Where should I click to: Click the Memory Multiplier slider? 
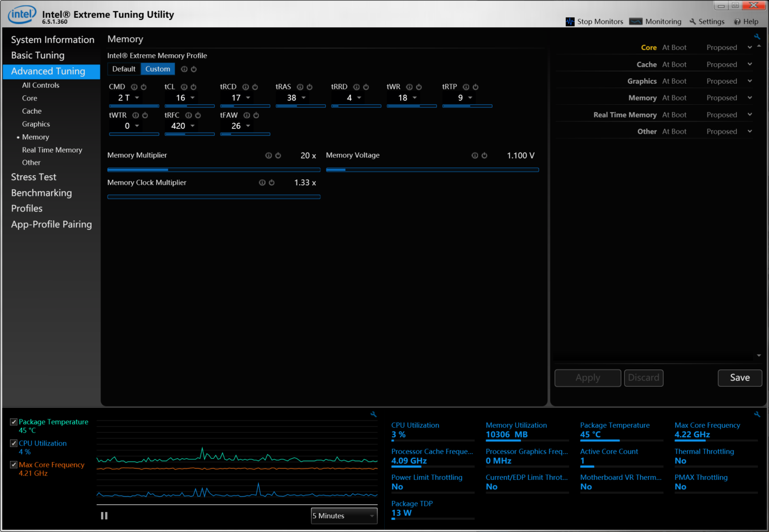point(214,170)
